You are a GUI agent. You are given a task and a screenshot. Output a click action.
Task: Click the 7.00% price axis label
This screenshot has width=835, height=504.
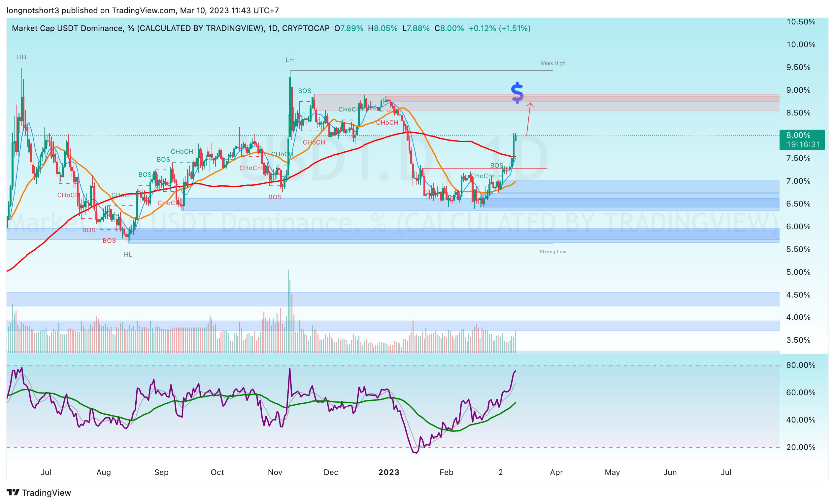click(x=798, y=181)
